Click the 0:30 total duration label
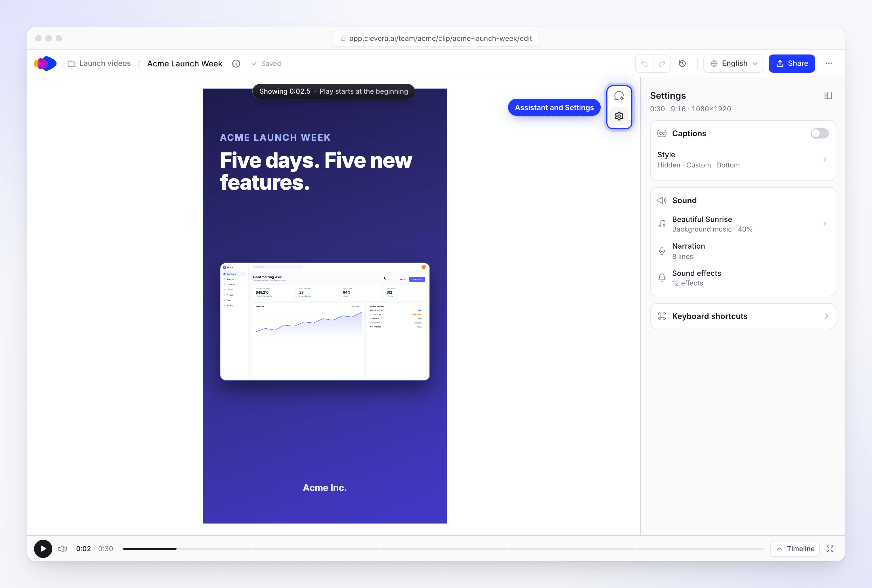 pos(105,549)
